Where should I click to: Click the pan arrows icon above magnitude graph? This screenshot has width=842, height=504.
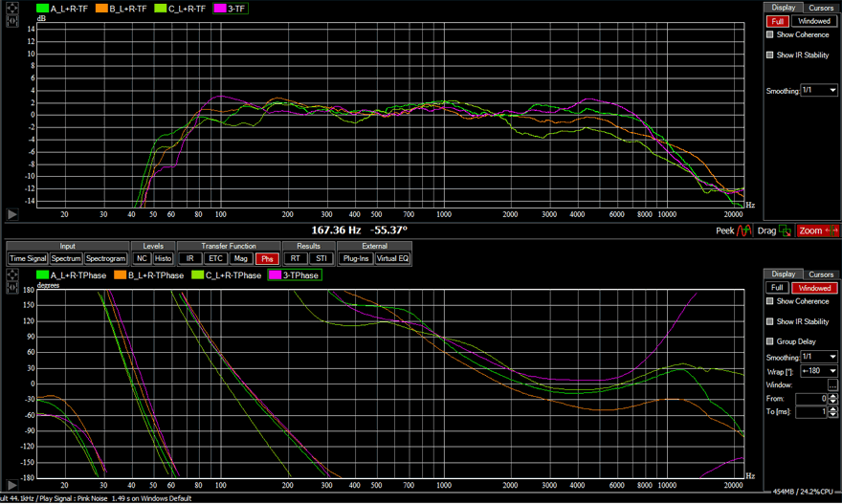tap(11, 8)
